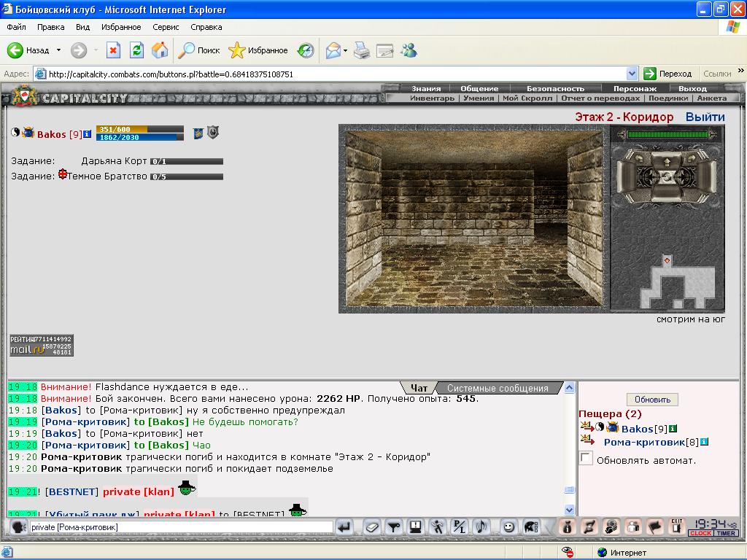Click the info icon next to Рома-критовик[8]
Screen dimensions: 747x560
click(704, 442)
